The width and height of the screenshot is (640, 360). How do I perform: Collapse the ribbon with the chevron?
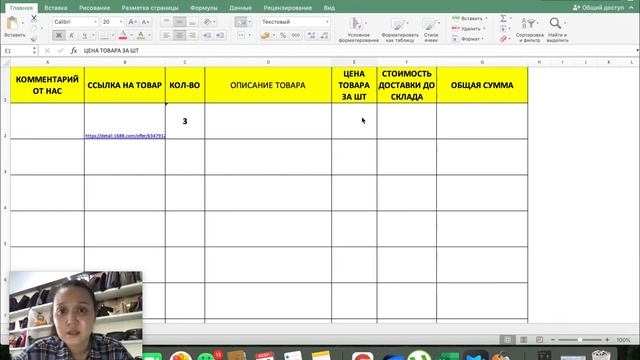pos(631,7)
